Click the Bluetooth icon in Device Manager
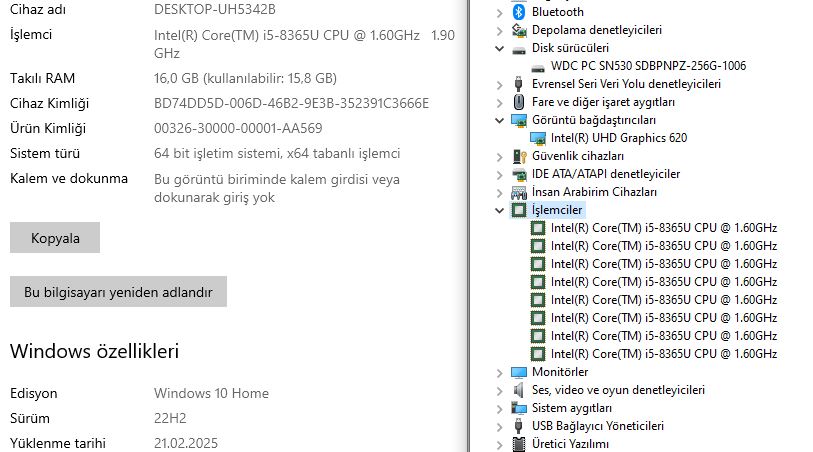The width and height of the screenshot is (813, 452). 518,12
